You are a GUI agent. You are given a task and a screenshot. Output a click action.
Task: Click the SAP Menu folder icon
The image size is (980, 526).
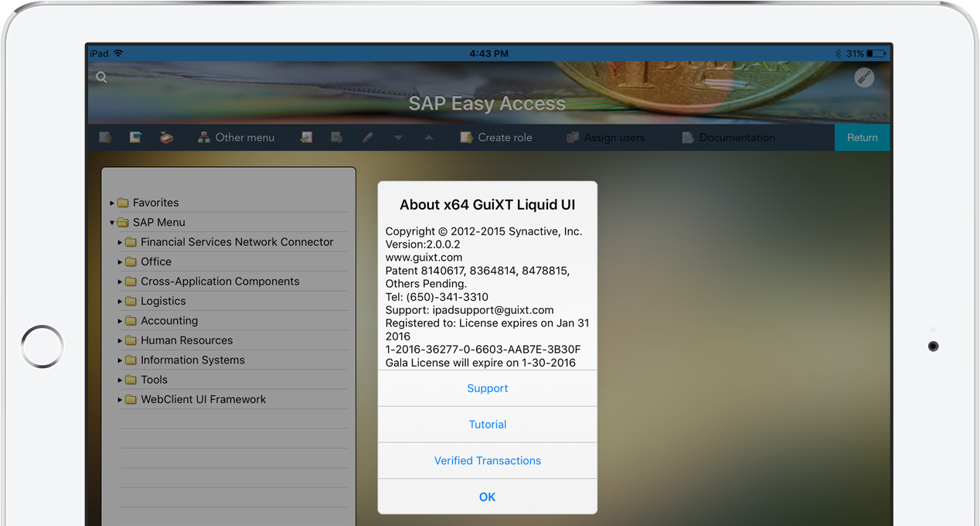[x=123, y=223]
